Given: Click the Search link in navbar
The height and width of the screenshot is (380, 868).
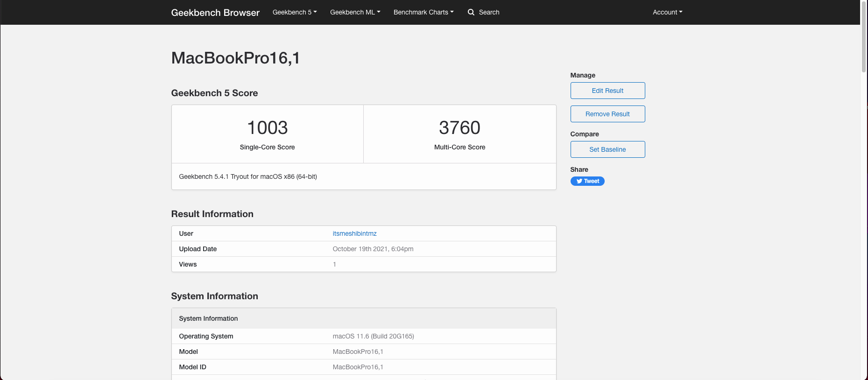Looking at the screenshot, I should pyautogui.click(x=489, y=12).
